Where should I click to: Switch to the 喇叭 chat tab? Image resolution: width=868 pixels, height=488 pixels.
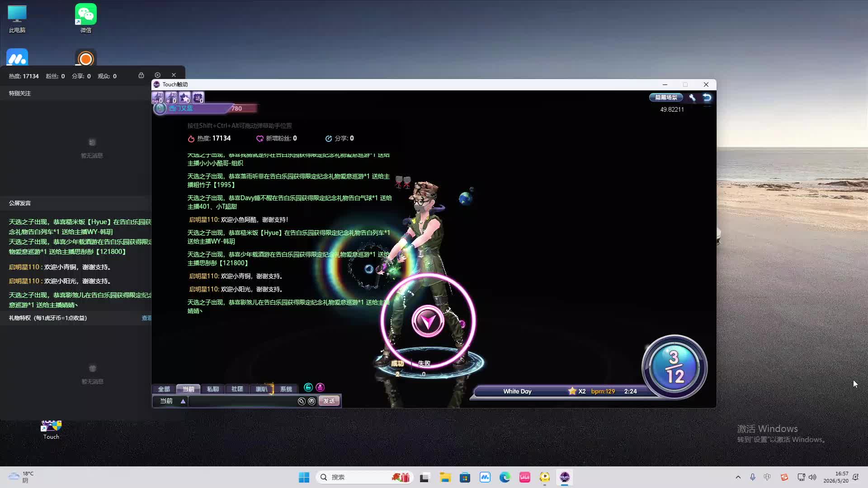click(261, 389)
